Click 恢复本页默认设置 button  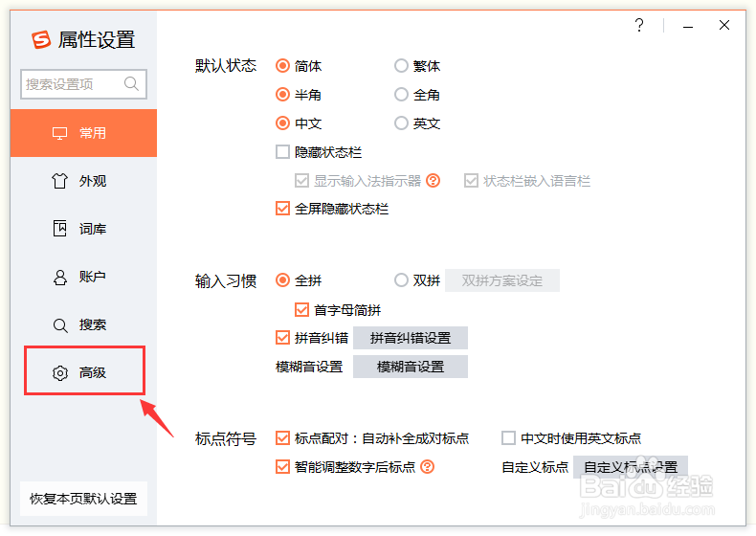point(83,499)
